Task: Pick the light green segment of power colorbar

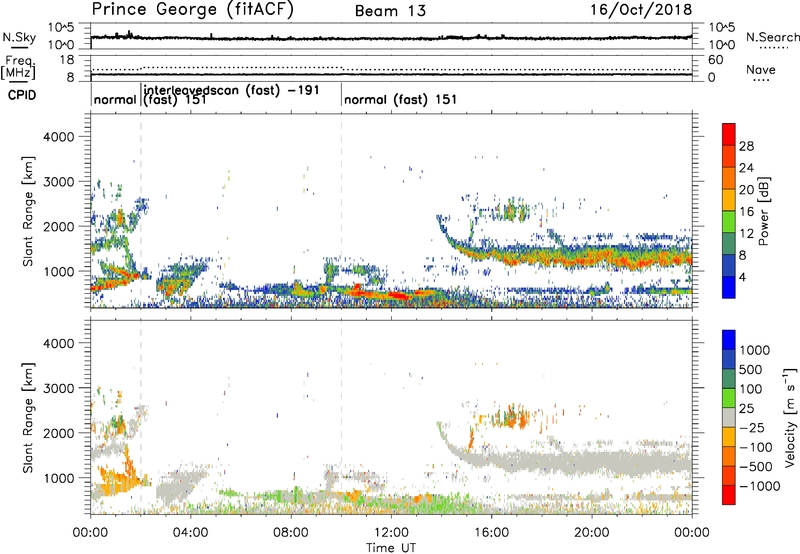Action: click(x=729, y=222)
